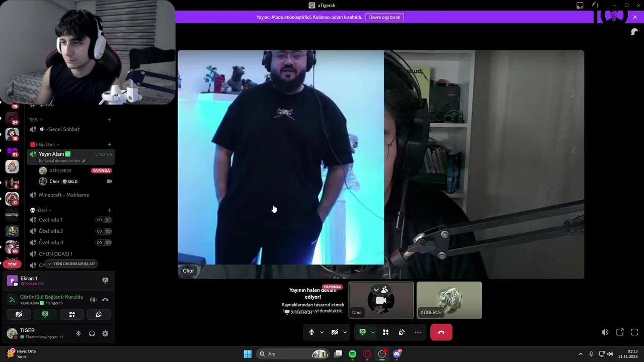Toggle screen share in sidebar voice panel

click(x=45, y=314)
